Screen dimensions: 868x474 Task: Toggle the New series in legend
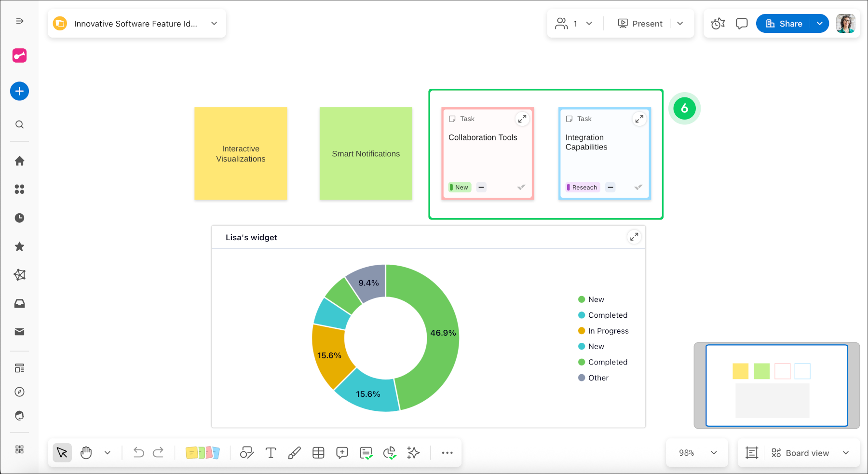(x=596, y=299)
